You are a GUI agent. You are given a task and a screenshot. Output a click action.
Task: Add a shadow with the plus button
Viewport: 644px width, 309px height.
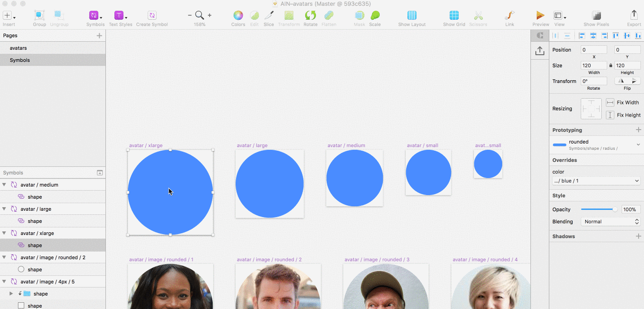point(638,236)
